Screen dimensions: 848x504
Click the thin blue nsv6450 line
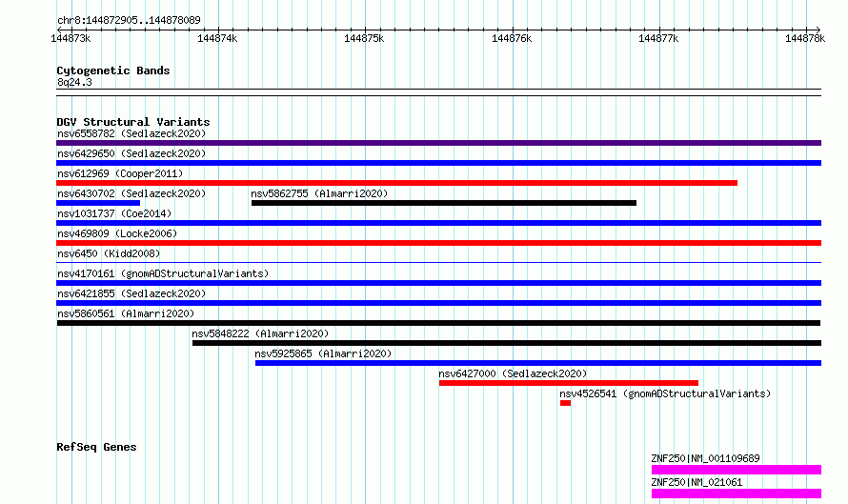438,263
